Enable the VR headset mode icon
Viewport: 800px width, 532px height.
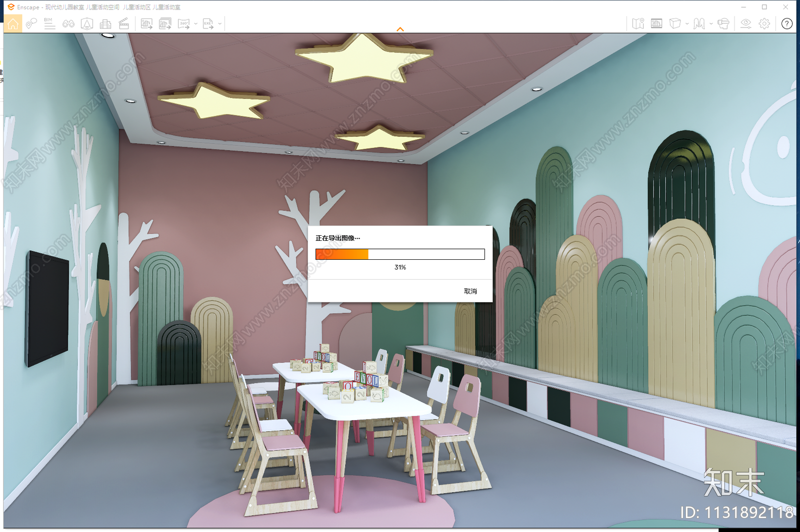point(723,23)
